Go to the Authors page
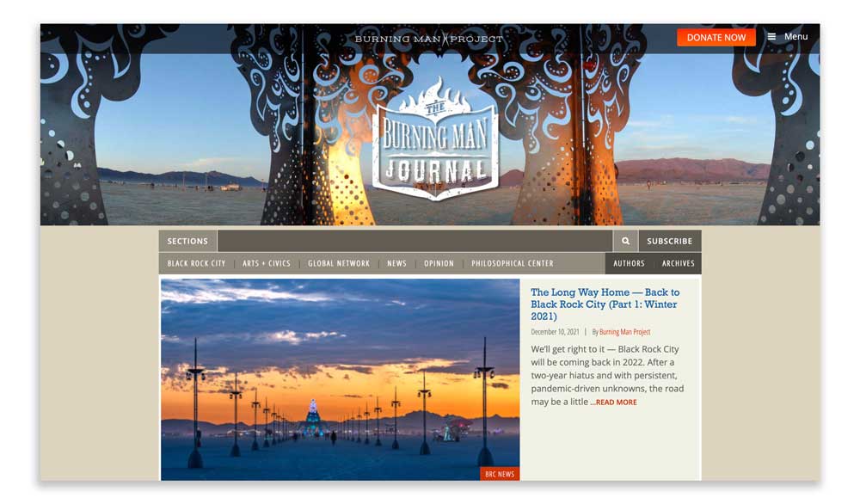This screenshot has width=860, height=504. [630, 263]
